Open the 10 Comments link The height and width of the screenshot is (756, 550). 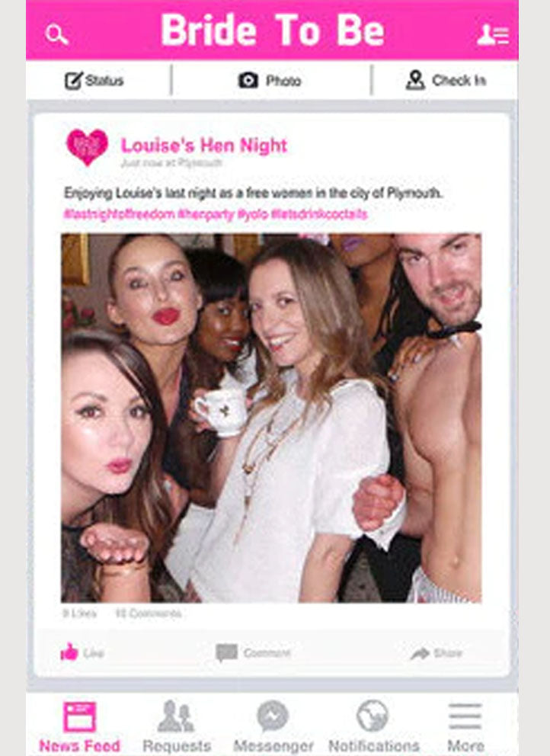click(x=149, y=613)
